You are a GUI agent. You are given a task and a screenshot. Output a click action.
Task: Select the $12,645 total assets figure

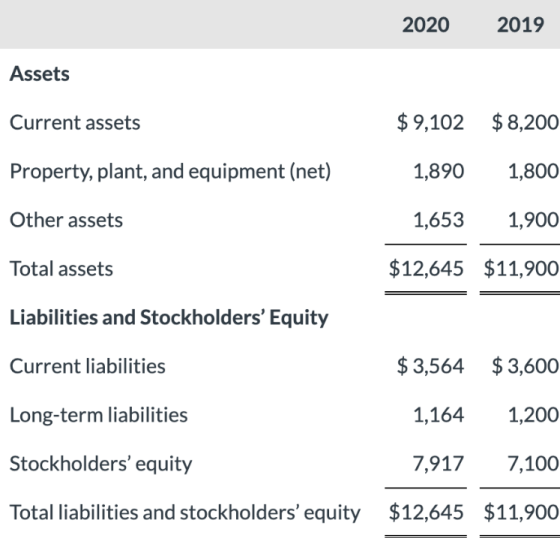[x=426, y=269]
